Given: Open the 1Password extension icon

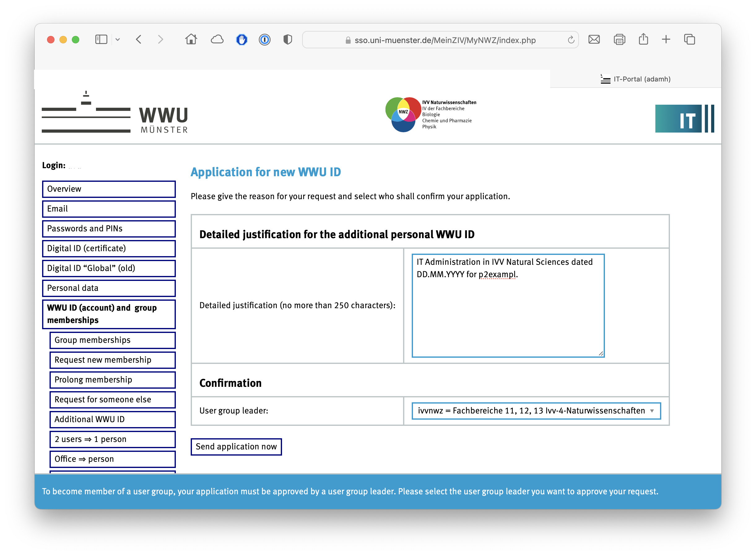Looking at the screenshot, I should pos(265,40).
